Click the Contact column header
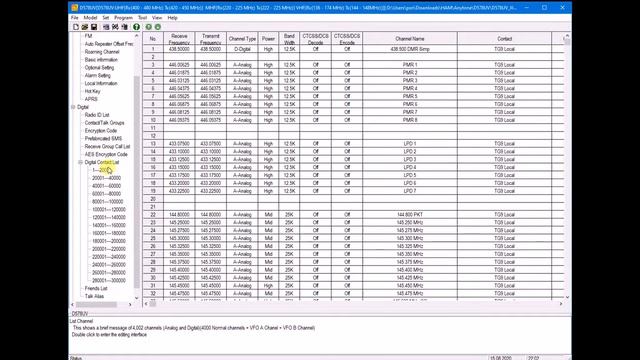This screenshot has height=360, width=640. pyautogui.click(x=504, y=39)
